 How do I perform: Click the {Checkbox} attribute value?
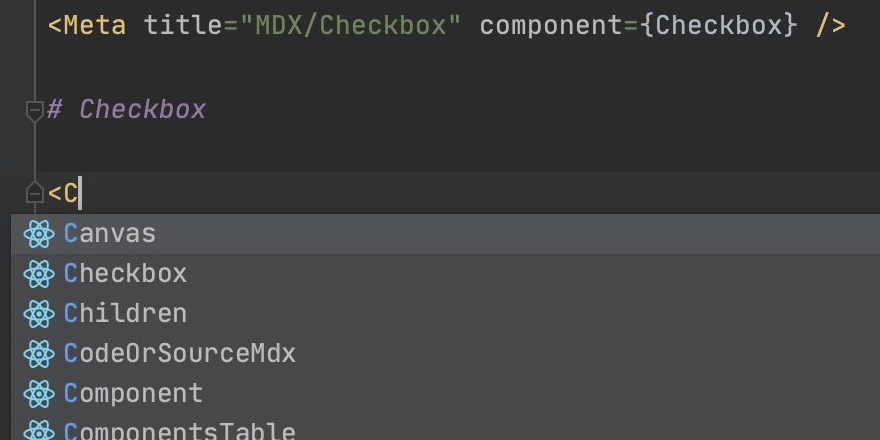click(719, 25)
